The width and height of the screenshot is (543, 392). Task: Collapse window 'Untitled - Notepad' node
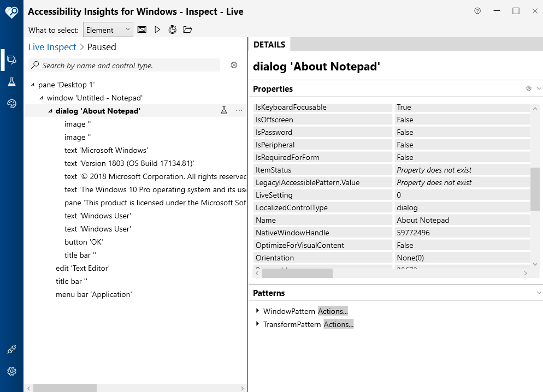click(42, 98)
